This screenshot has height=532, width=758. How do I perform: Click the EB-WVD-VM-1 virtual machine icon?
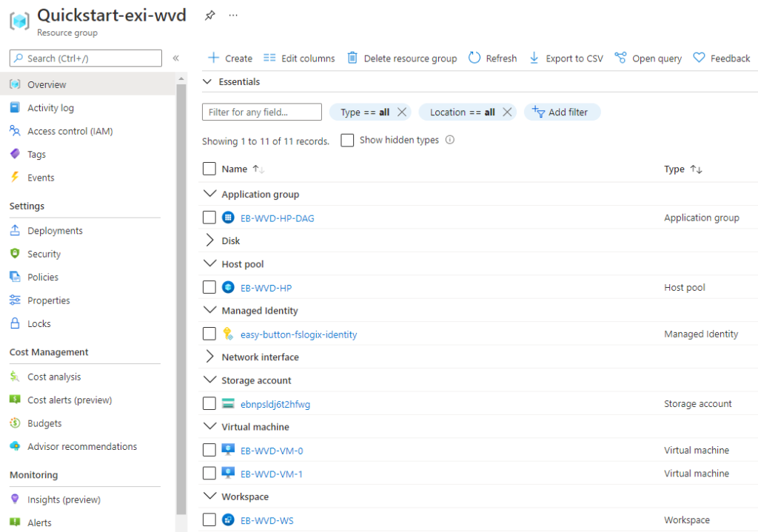click(228, 473)
